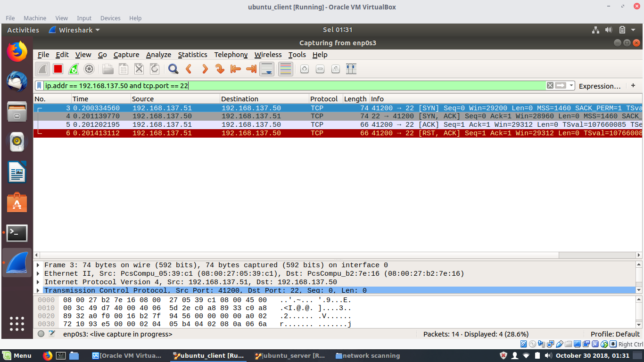Image resolution: width=644 pixels, height=362 pixels.
Task: Find a packet with the magnifier icon
Action: click(173, 69)
